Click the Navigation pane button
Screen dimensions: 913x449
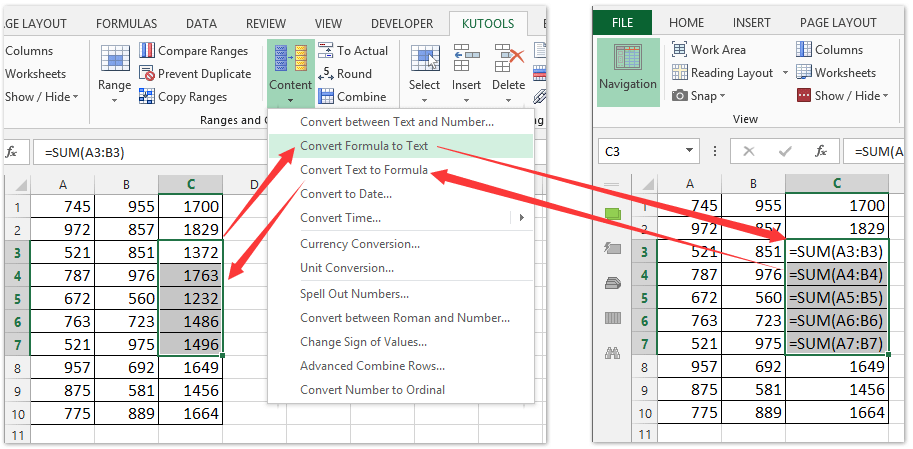tap(628, 72)
